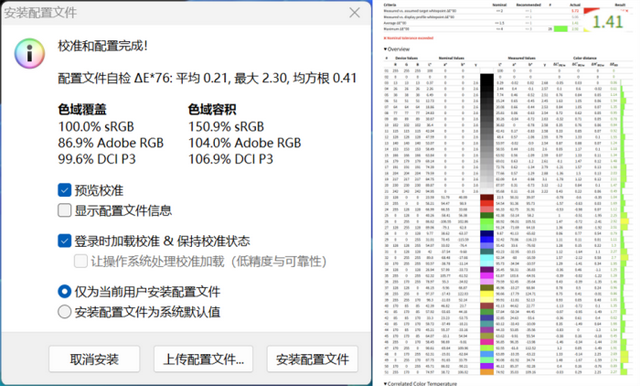Click the 99.6% DCI P3 value
640x386 pixels.
[97, 159]
